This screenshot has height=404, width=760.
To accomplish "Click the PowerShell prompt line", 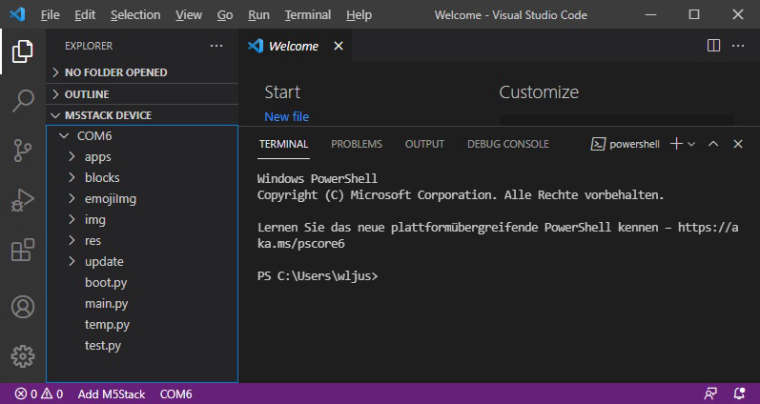I will click(317, 276).
